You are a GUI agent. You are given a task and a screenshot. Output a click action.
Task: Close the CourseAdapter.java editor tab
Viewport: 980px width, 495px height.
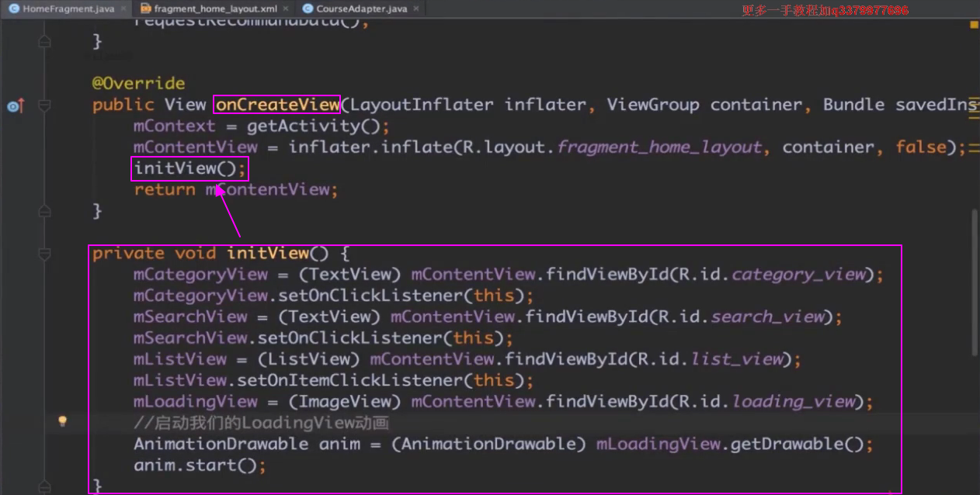coord(417,9)
